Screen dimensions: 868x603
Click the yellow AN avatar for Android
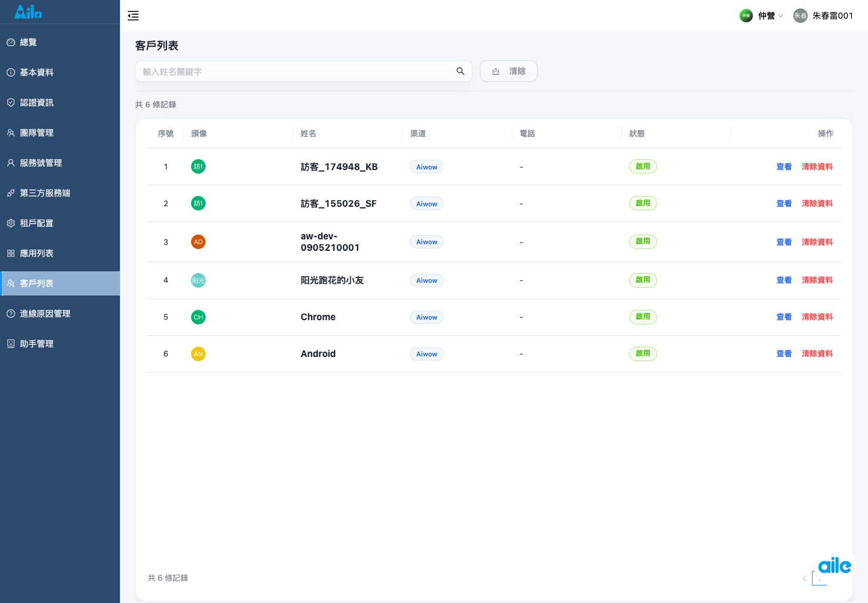198,354
